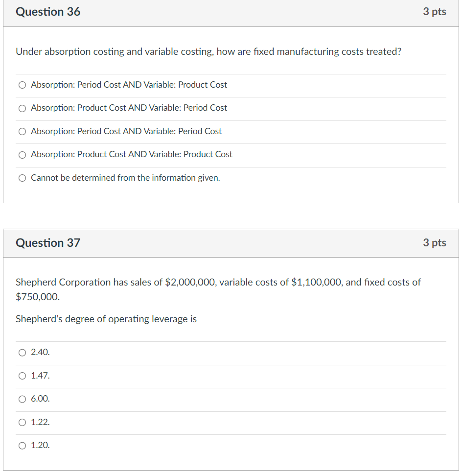The width and height of the screenshot is (462, 476).
Task: Click the radio circle beside 'Cannot be determined'
Action: click(x=22, y=178)
